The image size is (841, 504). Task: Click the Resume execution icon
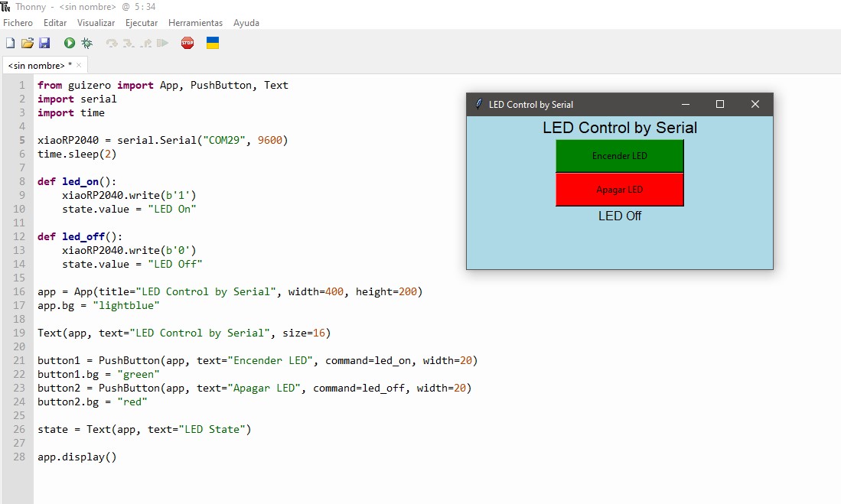[x=162, y=43]
